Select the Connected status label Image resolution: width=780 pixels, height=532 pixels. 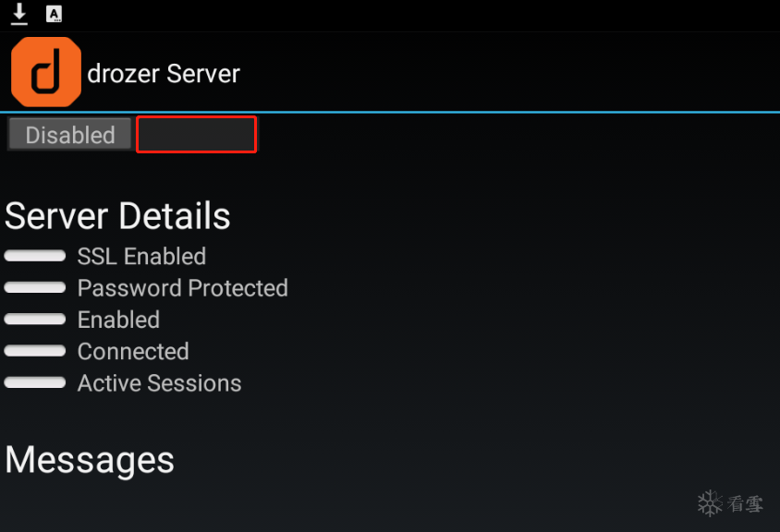click(133, 351)
